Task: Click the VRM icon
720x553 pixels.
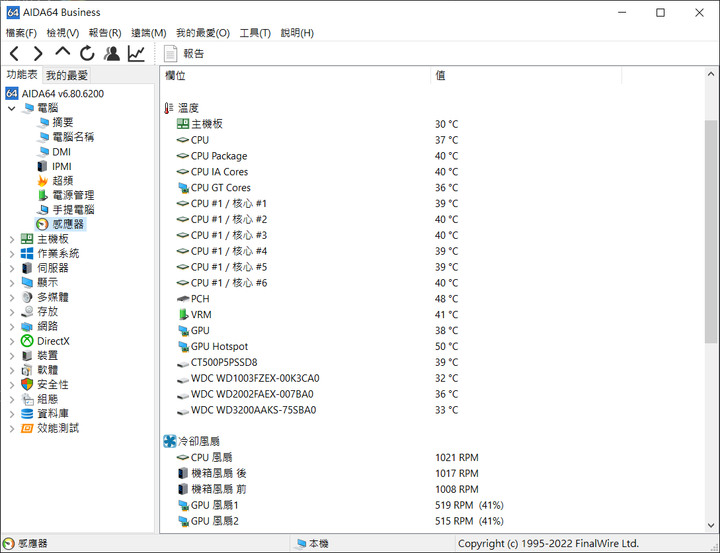Action: (x=183, y=315)
